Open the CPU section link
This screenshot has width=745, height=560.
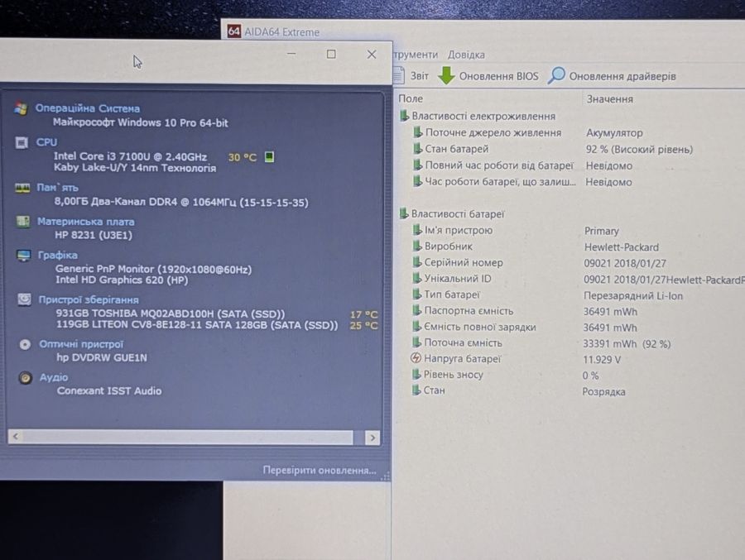46,142
